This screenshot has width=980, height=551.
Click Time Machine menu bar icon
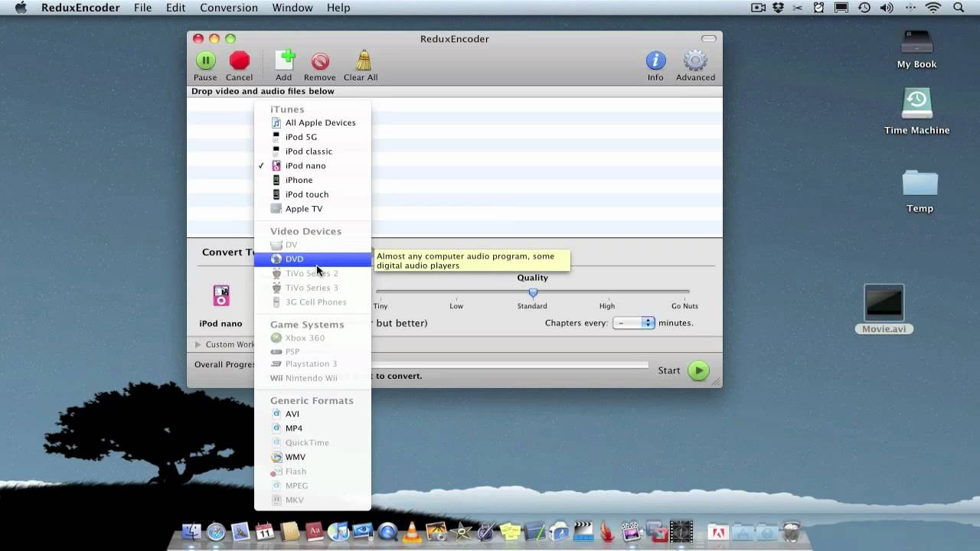point(864,8)
